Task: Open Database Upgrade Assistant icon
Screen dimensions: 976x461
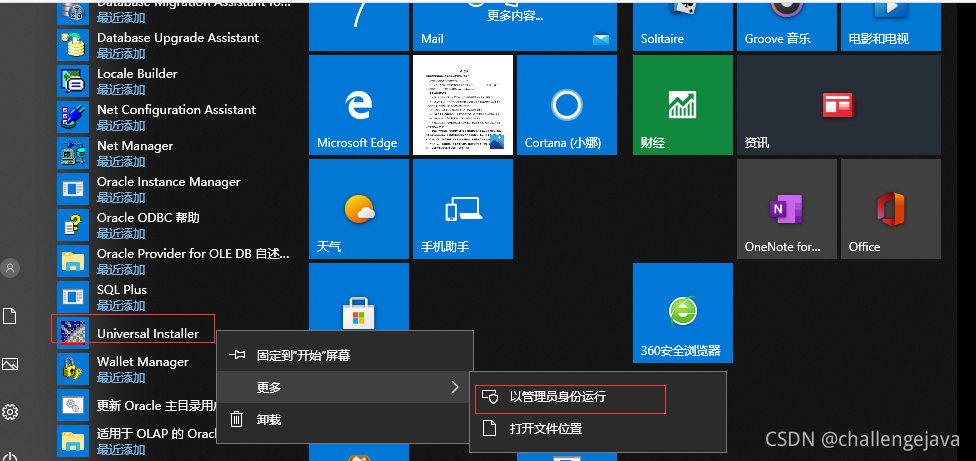Action: point(73,44)
